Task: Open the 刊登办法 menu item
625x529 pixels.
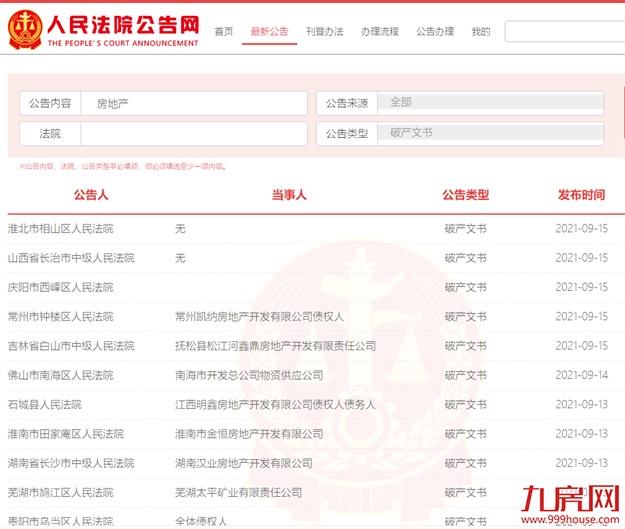Action: coord(324,31)
